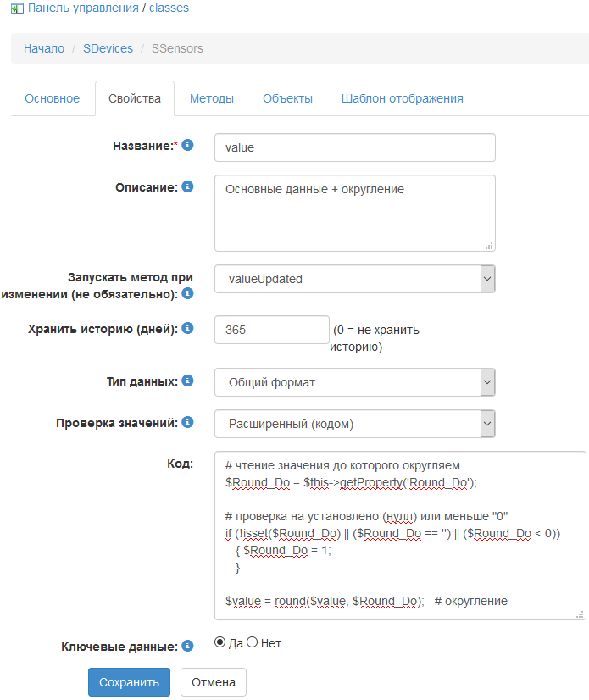589x700 pixels.
Task: Click the info icon beside Тип данных
Action: point(188,381)
